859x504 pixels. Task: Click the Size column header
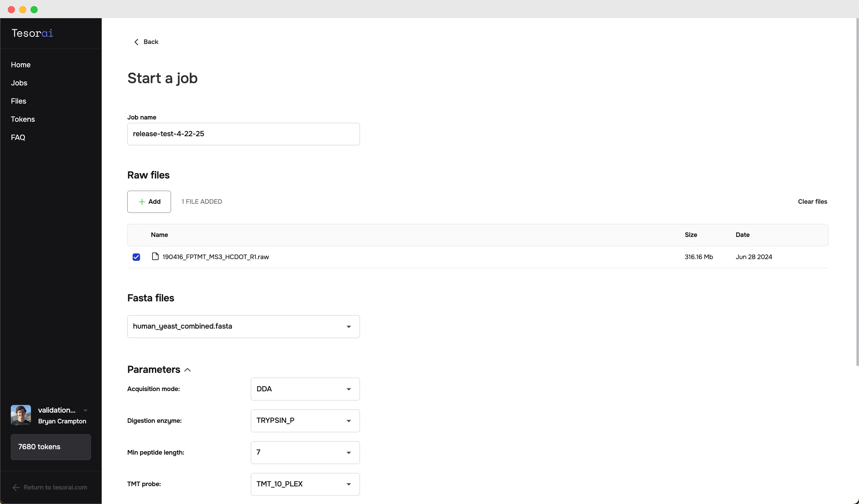point(691,235)
